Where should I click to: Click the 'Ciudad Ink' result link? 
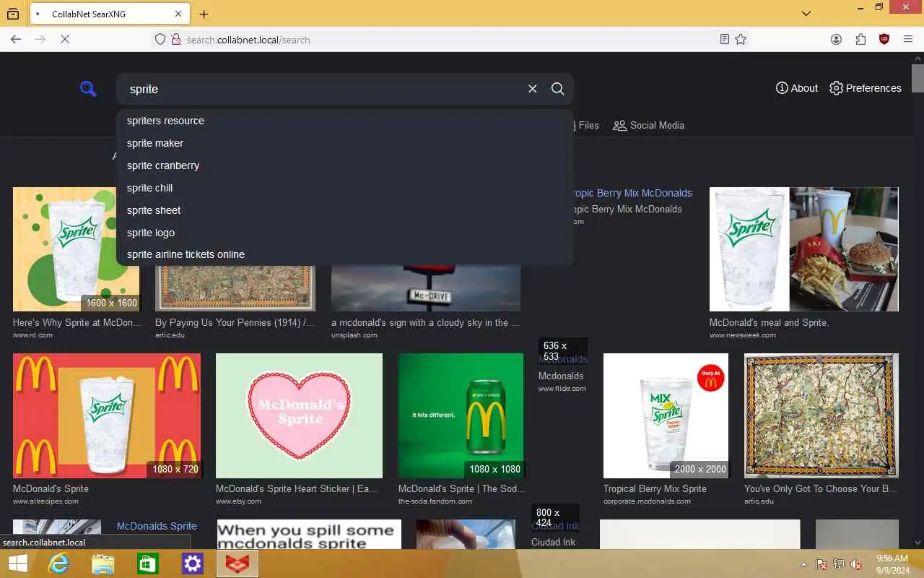pos(555,526)
